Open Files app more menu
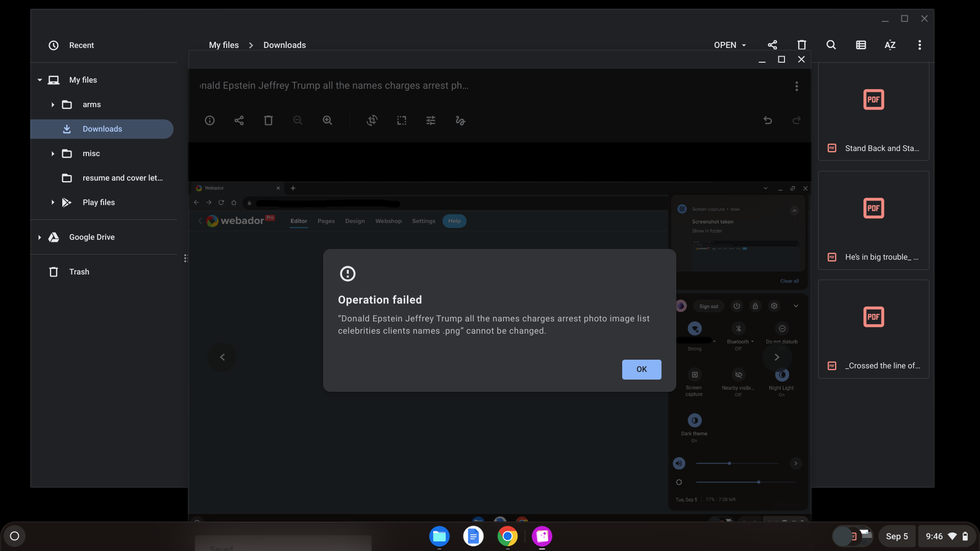The image size is (980, 551). (x=919, y=45)
